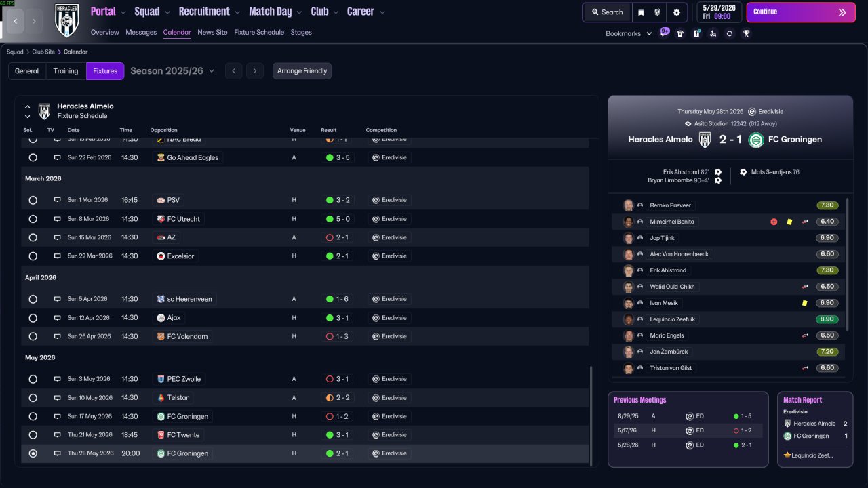Open the Fixture Schedule sub-tab
868x488 pixels.
coord(259,32)
